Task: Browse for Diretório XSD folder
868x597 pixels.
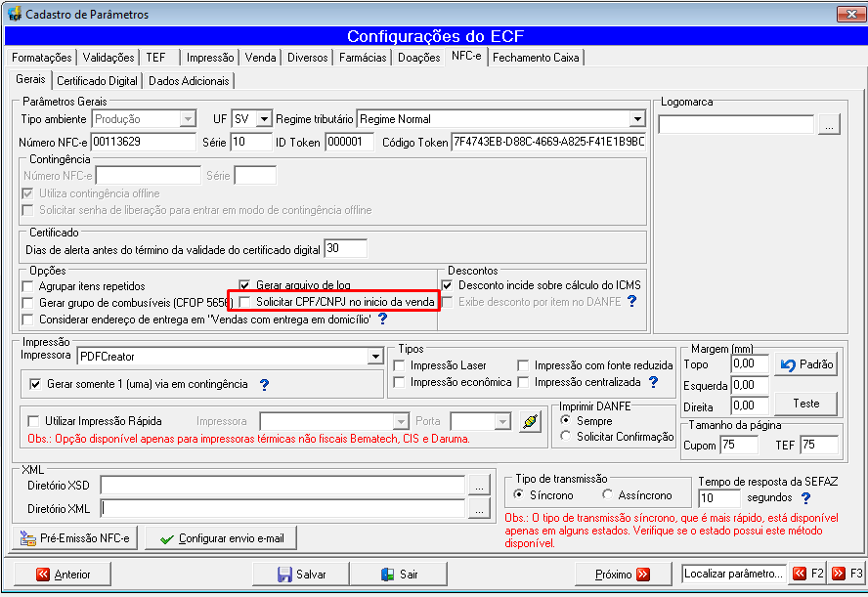Action: (x=479, y=486)
